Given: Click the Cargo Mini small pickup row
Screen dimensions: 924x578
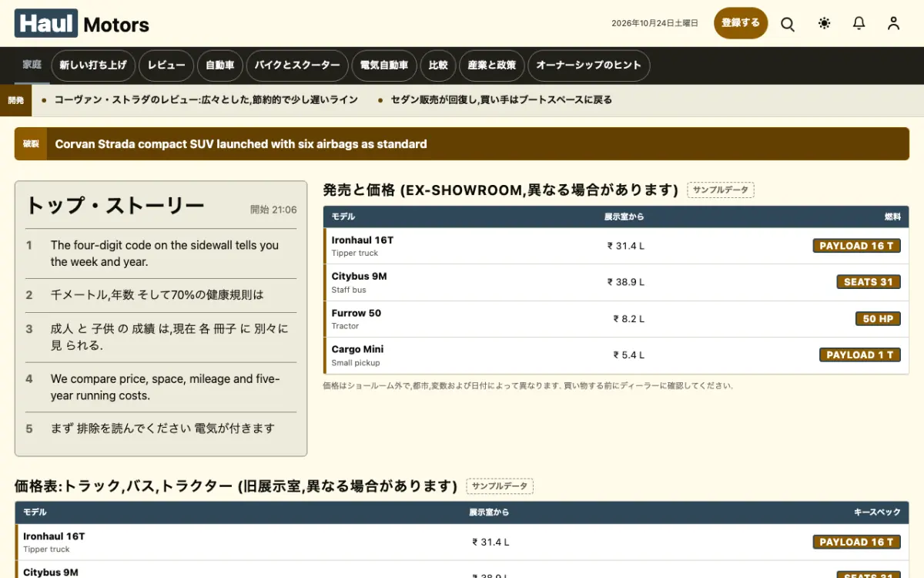Looking at the screenshot, I should [x=616, y=355].
